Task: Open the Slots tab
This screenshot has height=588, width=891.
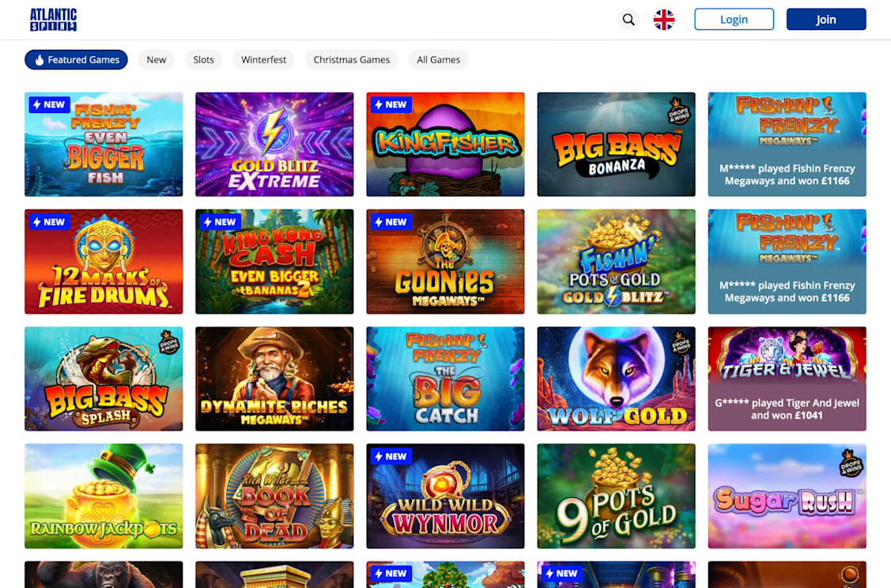Action: pos(203,59)
